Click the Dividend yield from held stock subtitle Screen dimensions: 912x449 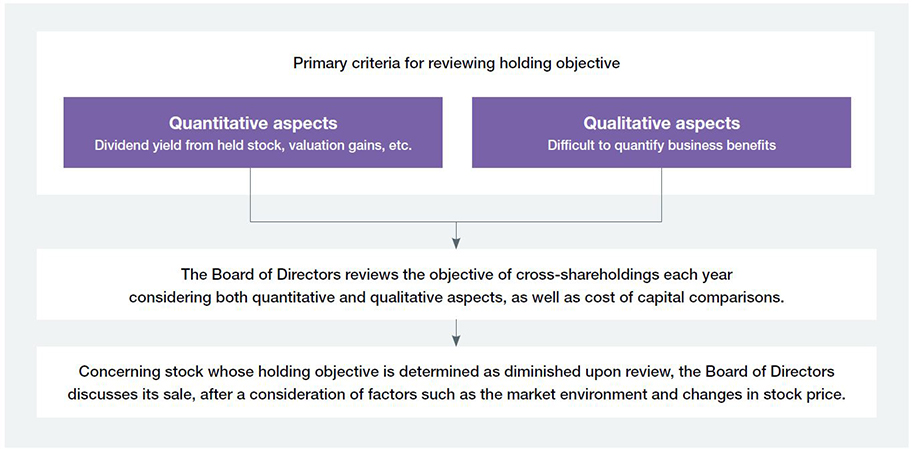(x=253, y=145)
